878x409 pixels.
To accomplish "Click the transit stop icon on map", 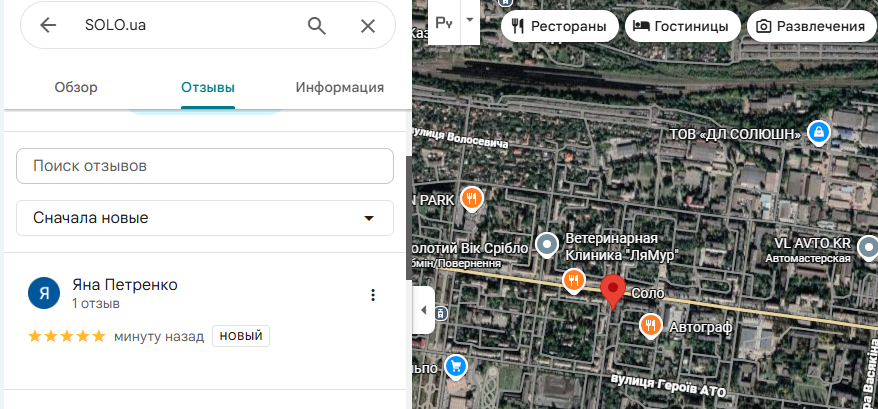I will coord(441,313).
